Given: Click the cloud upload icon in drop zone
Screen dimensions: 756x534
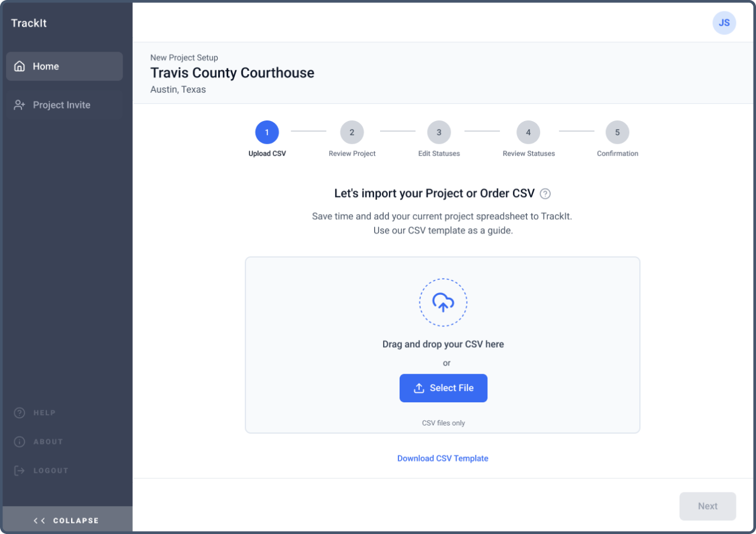Looking at the screenshot, I should coord(443,303).
